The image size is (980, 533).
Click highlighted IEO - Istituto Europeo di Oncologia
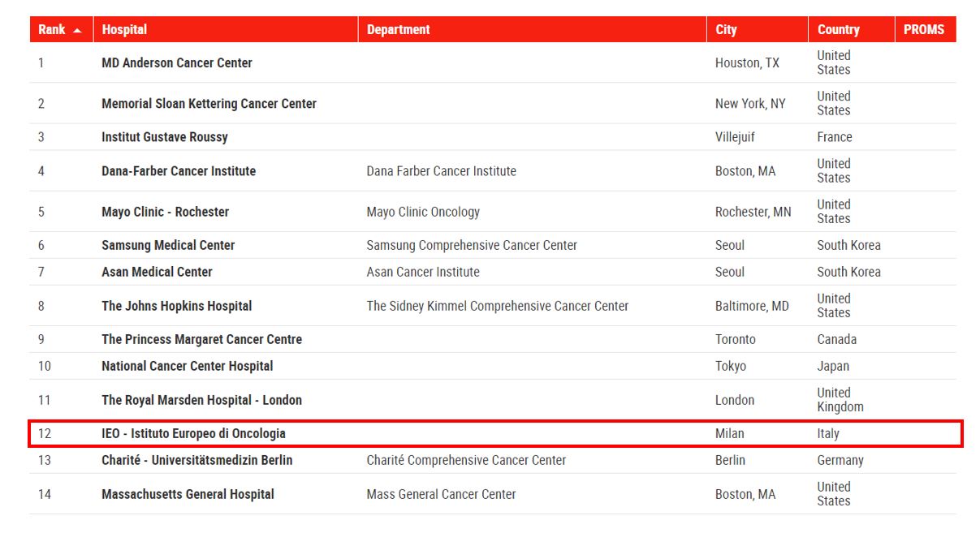[x=193, y=433]
